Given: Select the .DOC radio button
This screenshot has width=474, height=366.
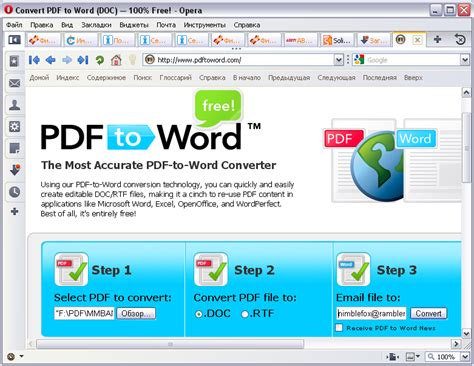Looking at the screenshot, I should (199, 314).
